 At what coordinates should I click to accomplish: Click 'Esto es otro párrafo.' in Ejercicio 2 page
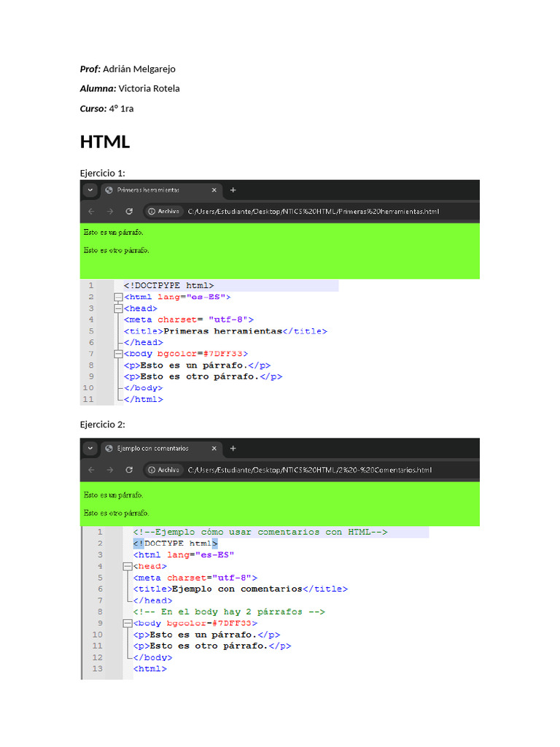click(x=116, y=513)
